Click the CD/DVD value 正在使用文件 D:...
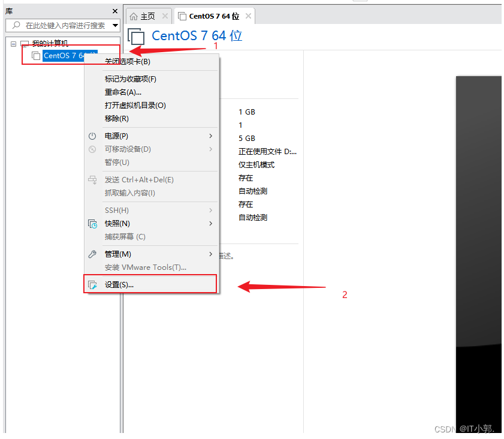 pos(267,152)
